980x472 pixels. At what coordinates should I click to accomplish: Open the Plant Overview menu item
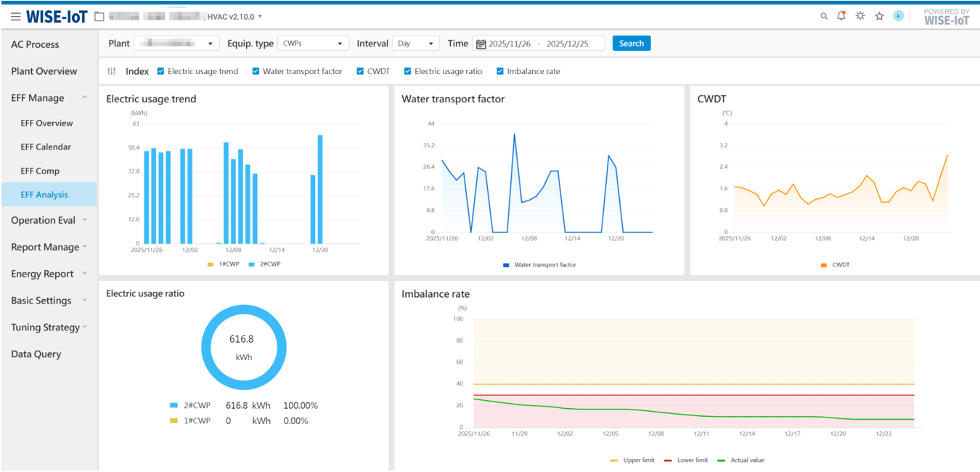(44, 71)
